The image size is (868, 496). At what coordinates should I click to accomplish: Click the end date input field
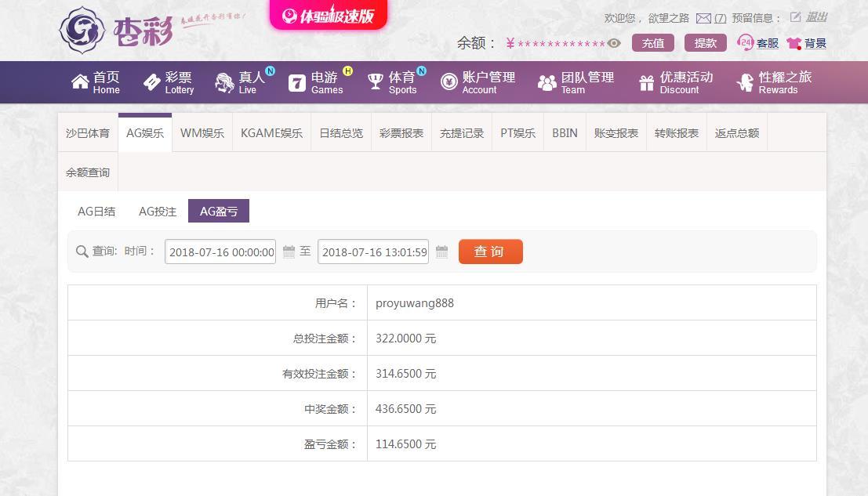click(372, 251)
